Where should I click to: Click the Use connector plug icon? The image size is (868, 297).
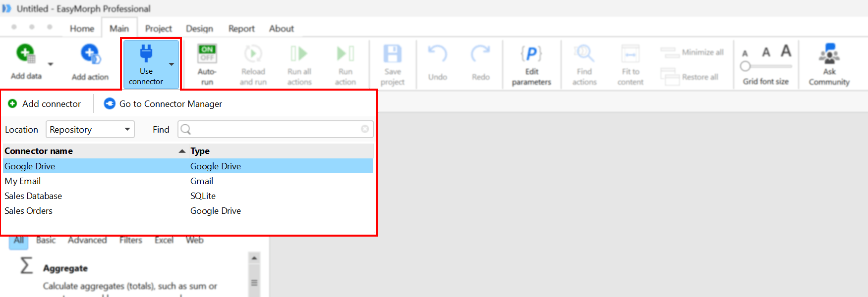tap(146, 53)
